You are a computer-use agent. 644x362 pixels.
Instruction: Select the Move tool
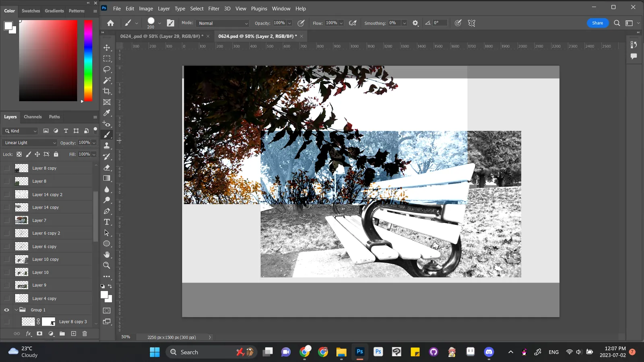(107, 47)
